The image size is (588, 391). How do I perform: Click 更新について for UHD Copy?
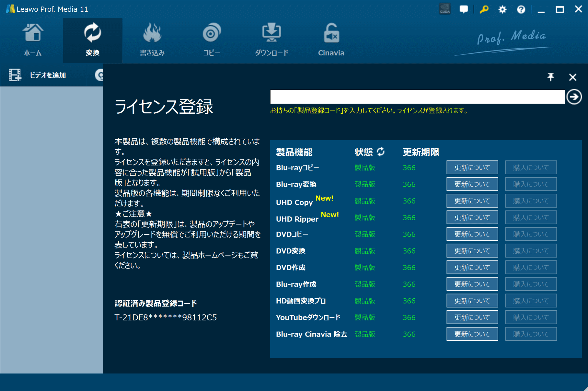pyautogui.click(x=472, y=201)
